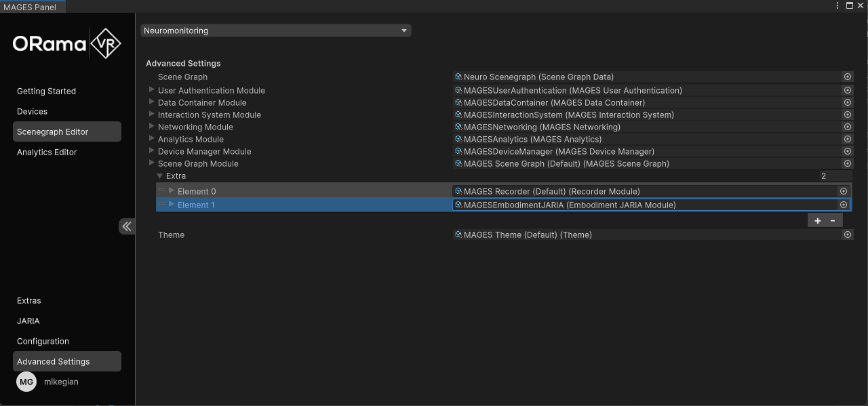Expand Element 0 foldout

172,190
